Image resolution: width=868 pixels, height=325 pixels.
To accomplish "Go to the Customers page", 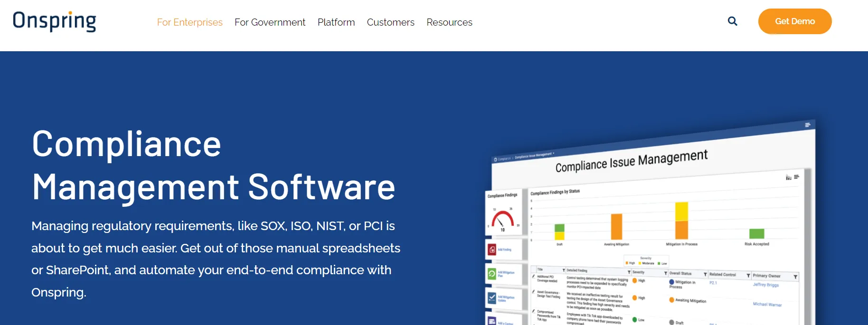I will click(x=390, y=22).
